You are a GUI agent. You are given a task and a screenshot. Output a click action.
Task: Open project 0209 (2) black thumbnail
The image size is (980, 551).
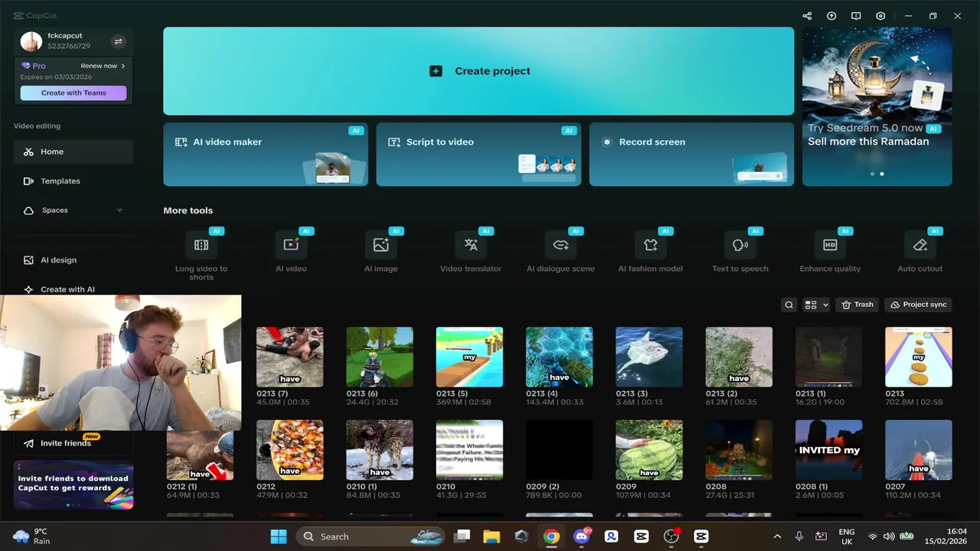[x=559, y=449]
